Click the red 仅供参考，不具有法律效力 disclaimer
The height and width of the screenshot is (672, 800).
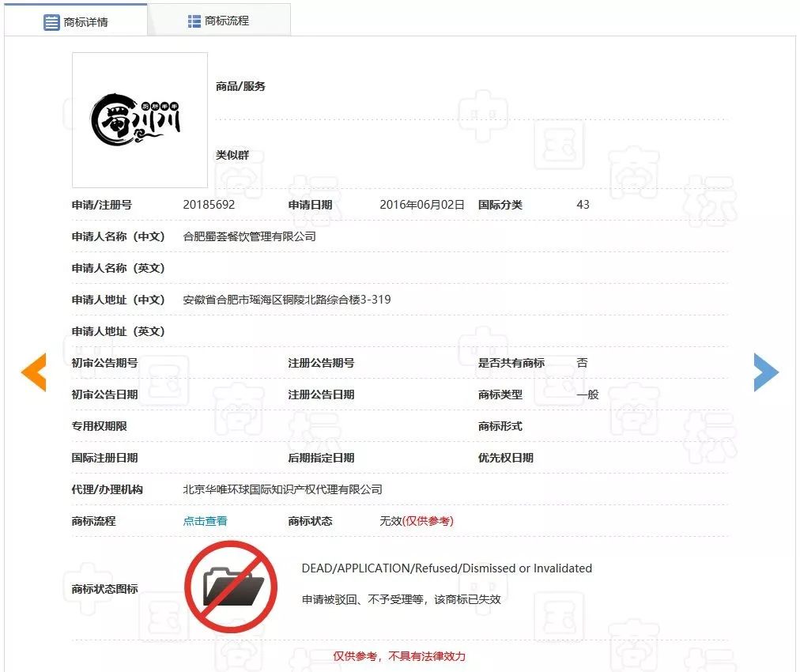click(399, 656)
